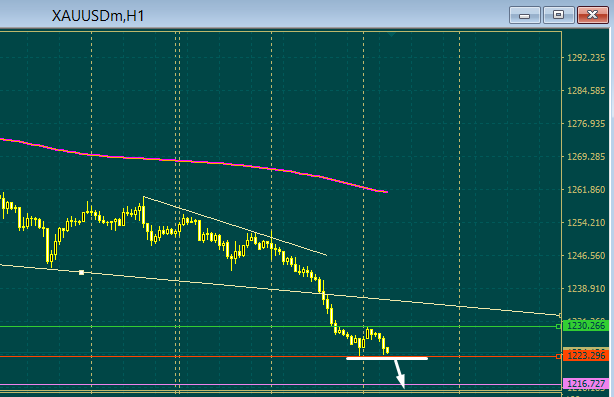Click the green line's square handle

(x=558, y=326)
